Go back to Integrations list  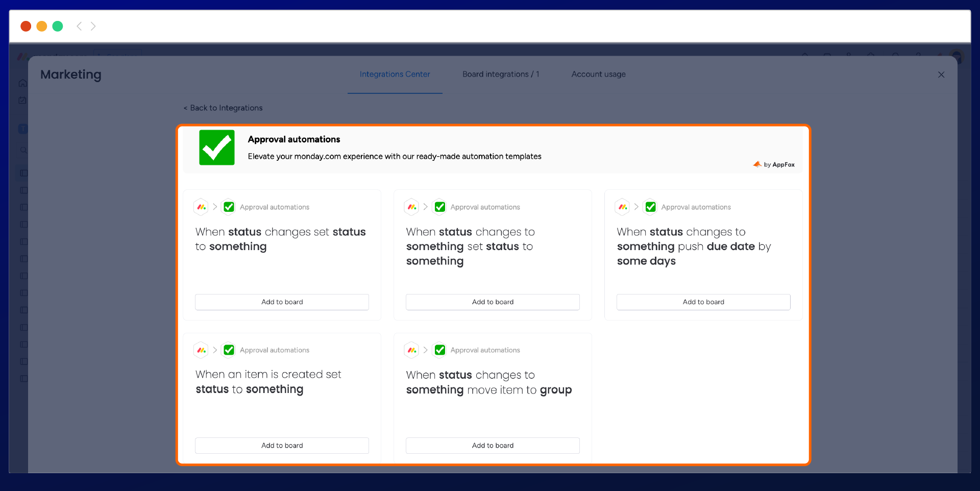click(x=223, y=108)
